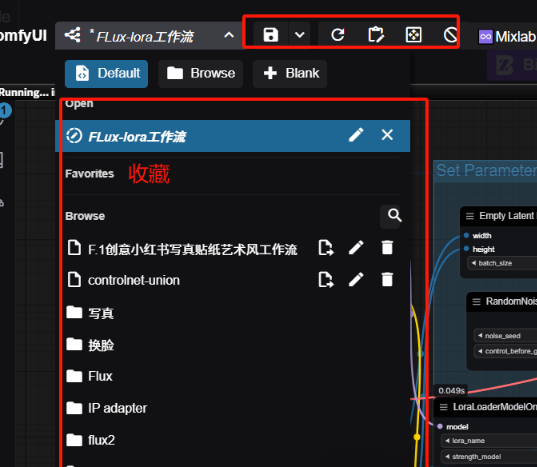
Task: Expand the 写真 folder
Action: 90,313
